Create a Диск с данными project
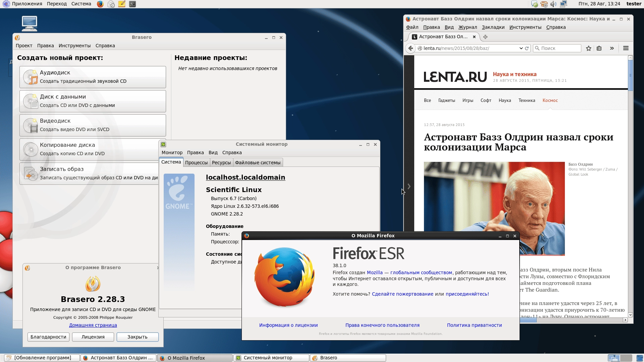Image resolution: width=644 pixels, height=362 pixels. pyautogui.click(x=93, y=101)
